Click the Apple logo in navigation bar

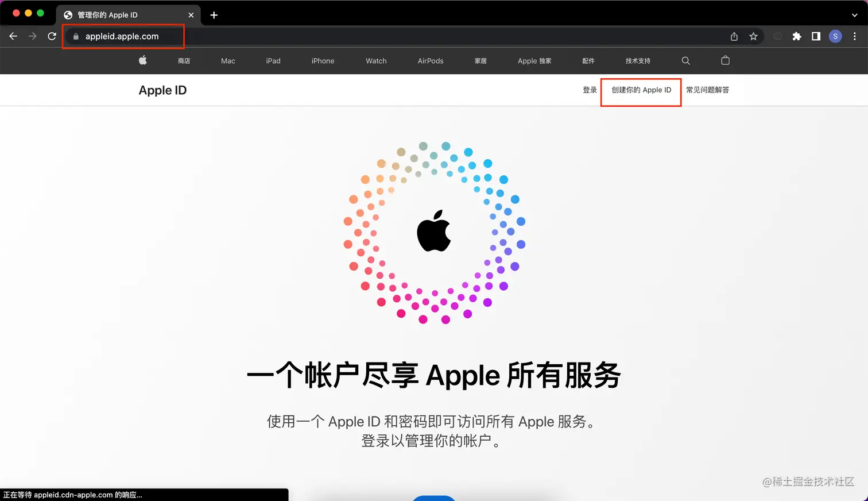click(x=143, y=60)
